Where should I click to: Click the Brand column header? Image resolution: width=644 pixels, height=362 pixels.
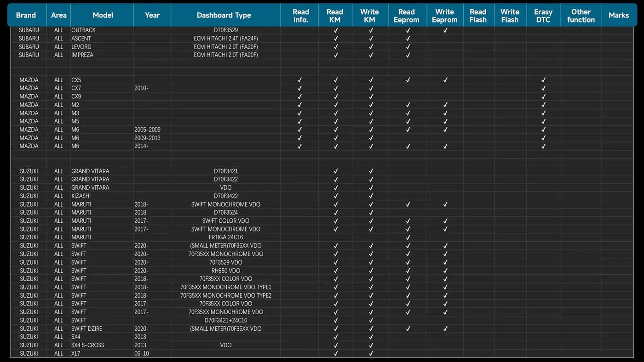pyautogui.click(x=26, y=15)
